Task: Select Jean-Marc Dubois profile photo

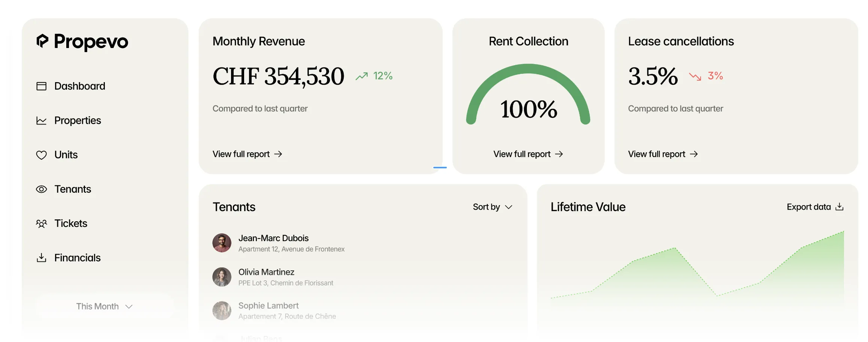Action: 222,243
